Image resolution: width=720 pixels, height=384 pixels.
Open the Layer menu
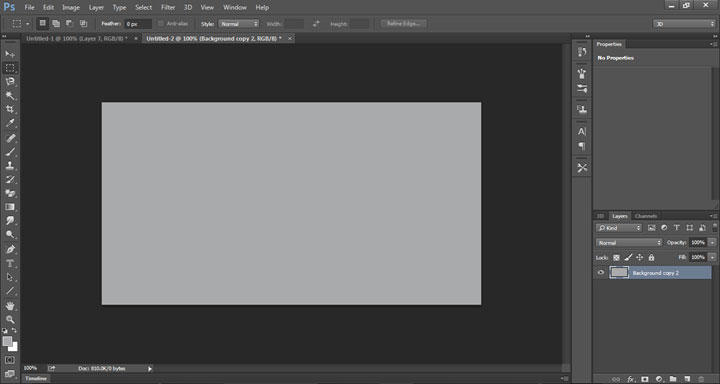96,7
